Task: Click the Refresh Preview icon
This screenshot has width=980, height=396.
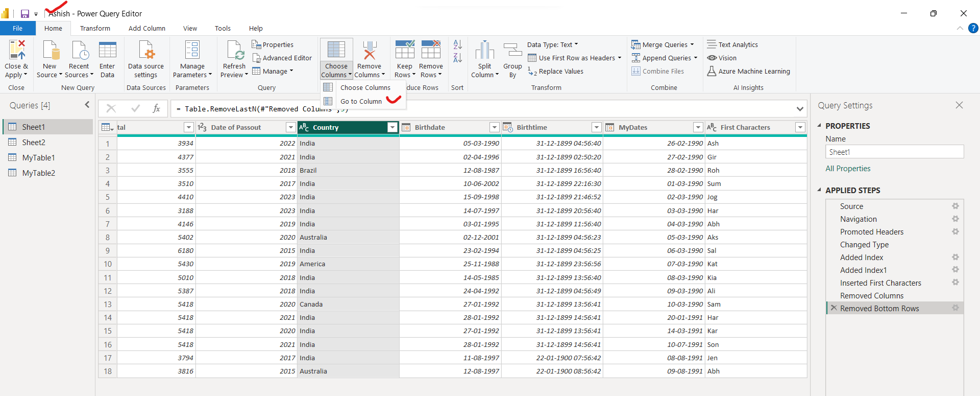Action: [234, 50]
